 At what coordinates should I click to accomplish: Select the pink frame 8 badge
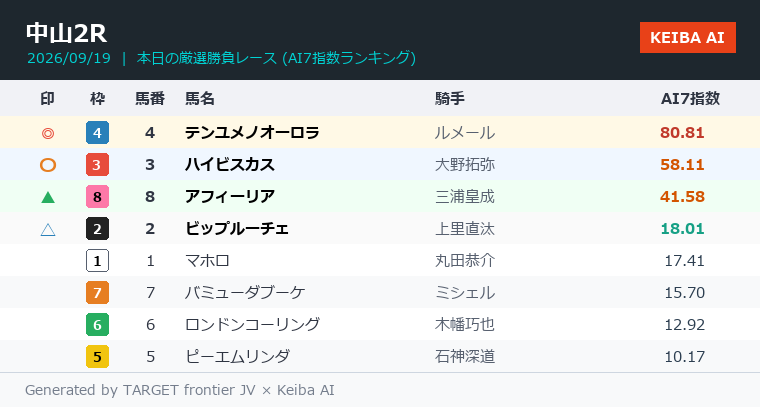tap(97, 197)
